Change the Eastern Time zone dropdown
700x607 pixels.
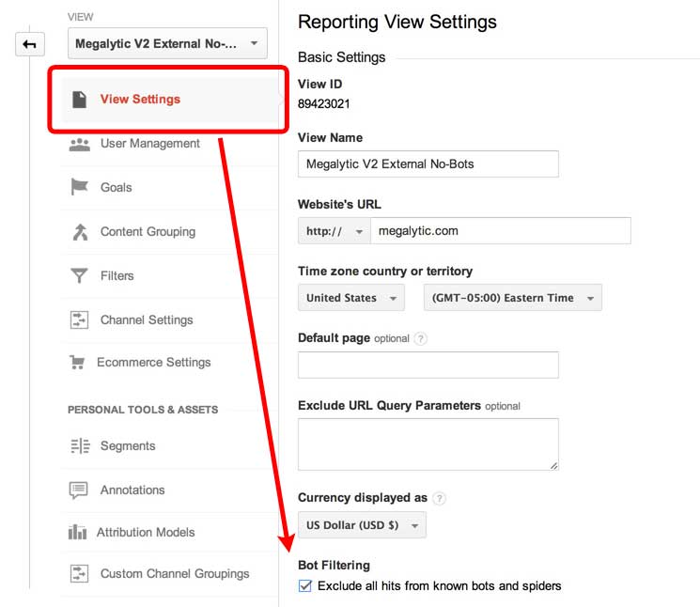click(x=512, y=298)
